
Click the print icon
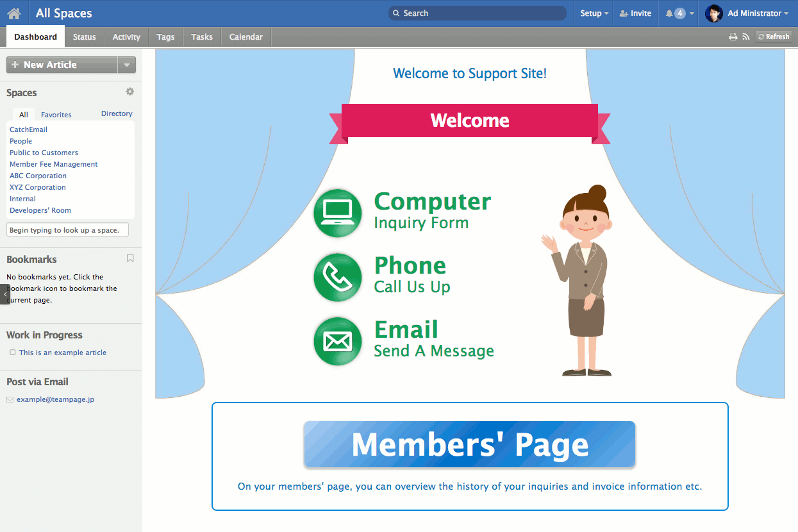(x=733, y=37)
